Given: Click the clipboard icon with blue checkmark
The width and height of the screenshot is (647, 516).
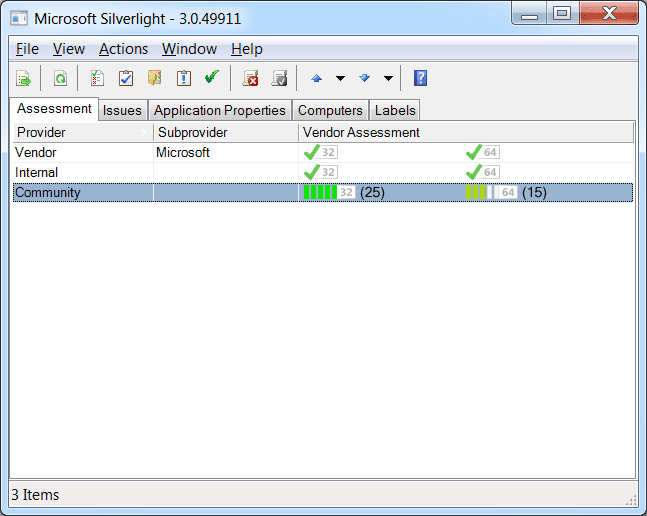Looking at the screenshot, I should tap(126, 78).
